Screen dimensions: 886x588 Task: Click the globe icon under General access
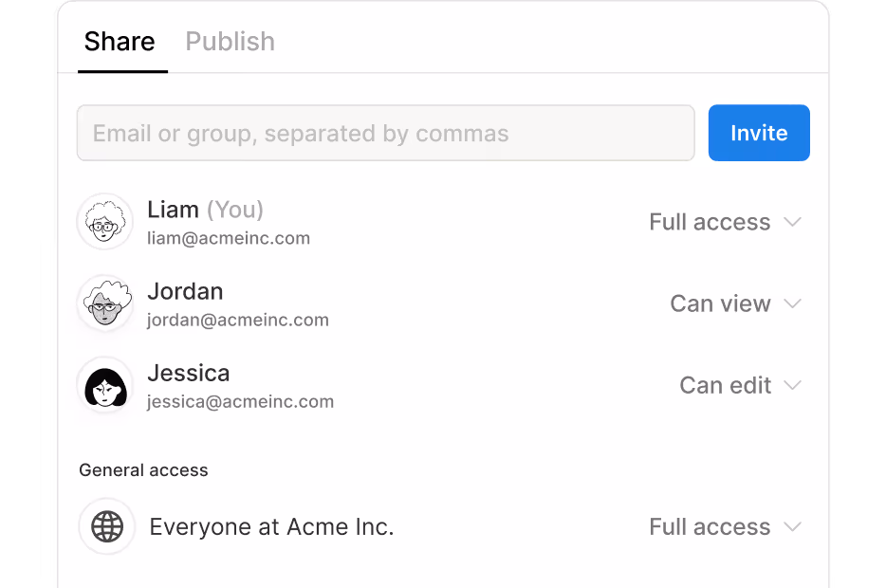pos(106,526)
